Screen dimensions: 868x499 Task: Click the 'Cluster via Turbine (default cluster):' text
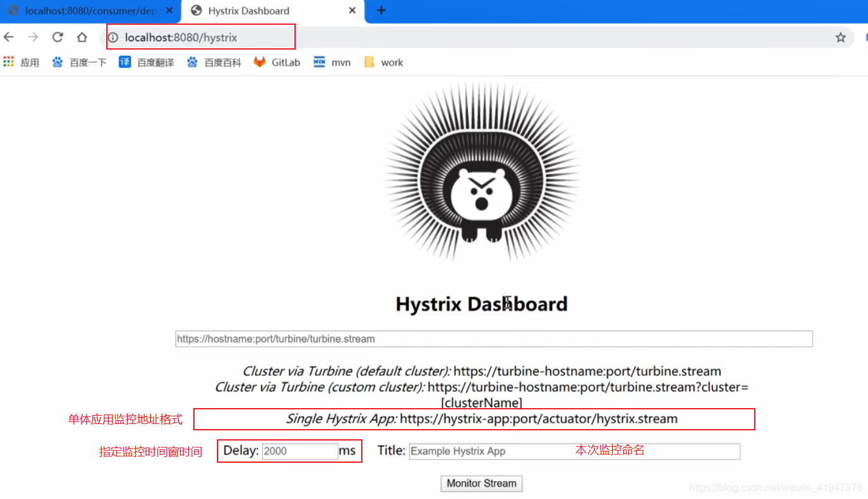click(x=347, y=371)
